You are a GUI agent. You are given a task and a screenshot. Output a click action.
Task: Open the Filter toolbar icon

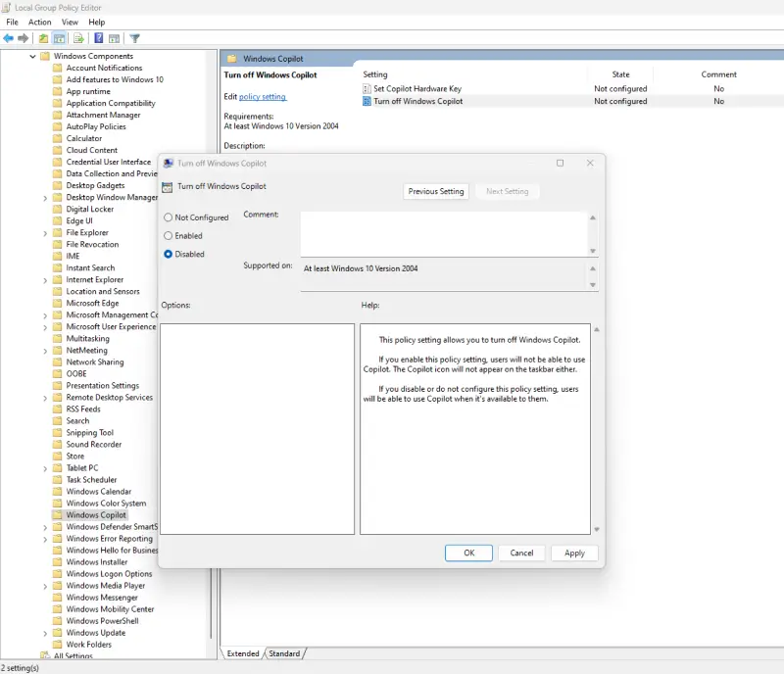click(x=136, y=37)
